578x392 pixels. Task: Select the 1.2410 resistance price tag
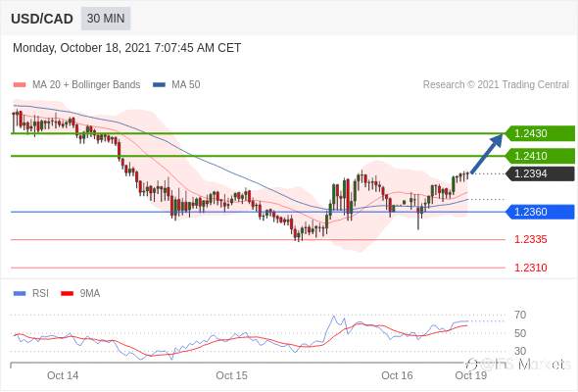tap(541, 156)
